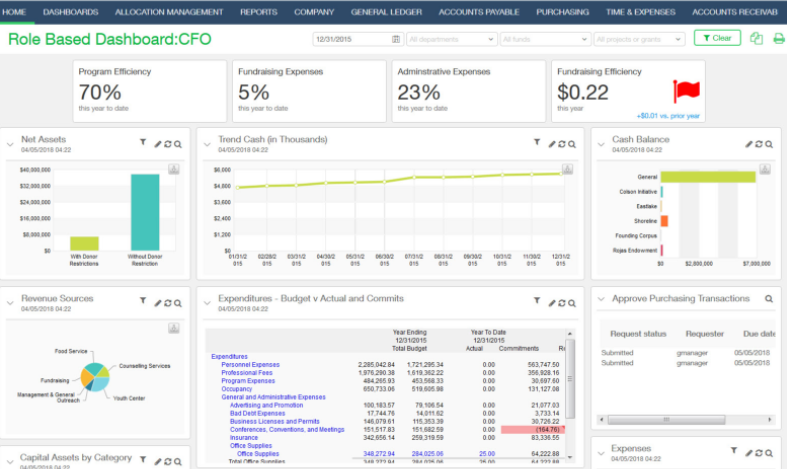Screen dimensions: 787x469
Task: Click the filter icon on Net Assets widget
Action: [x=143, y=143]
